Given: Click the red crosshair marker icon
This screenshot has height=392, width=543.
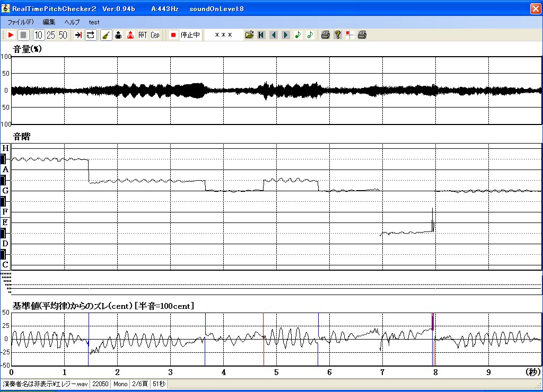Looking at the screenshot, I should tap(350, 35).
